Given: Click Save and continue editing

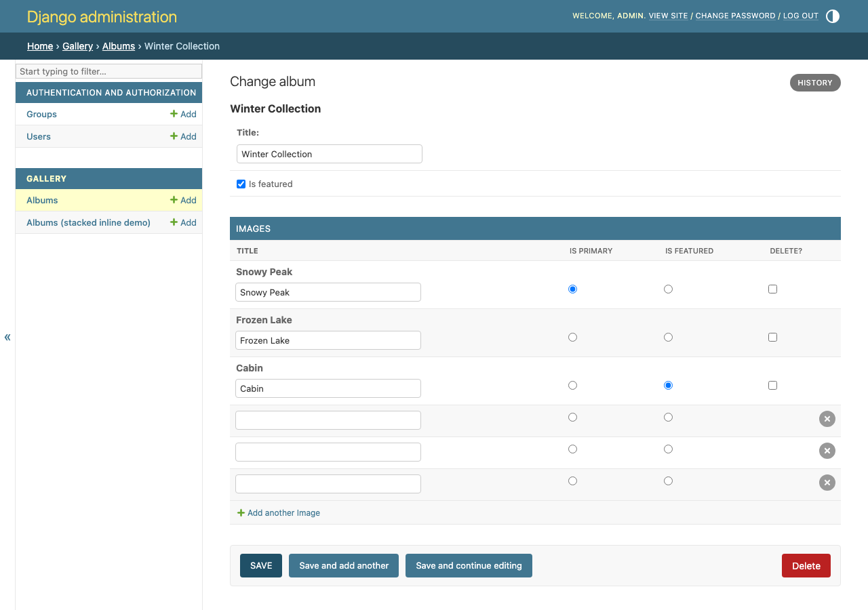Looking at the screenshot, I should pyautogui.click(x=469, y=565).
